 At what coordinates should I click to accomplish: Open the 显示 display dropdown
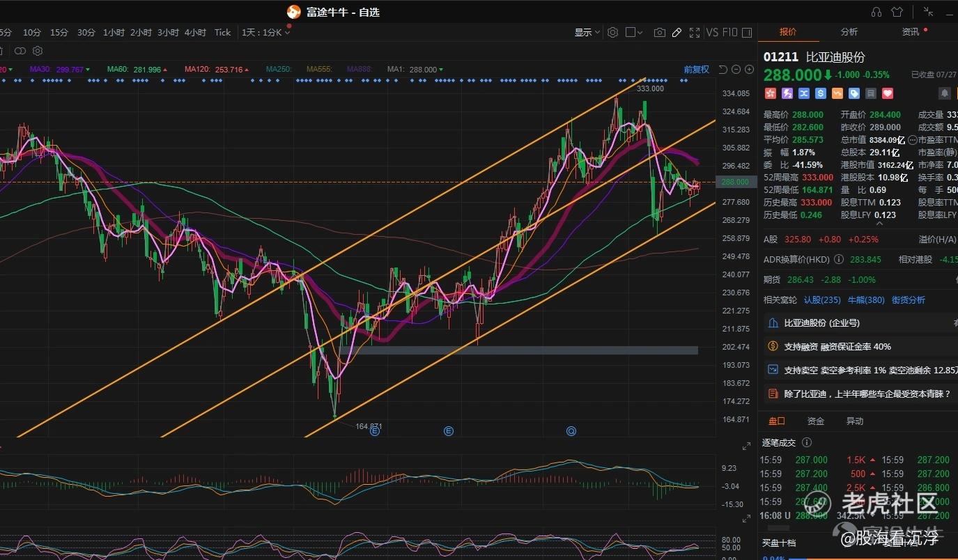tap(587, 32)
